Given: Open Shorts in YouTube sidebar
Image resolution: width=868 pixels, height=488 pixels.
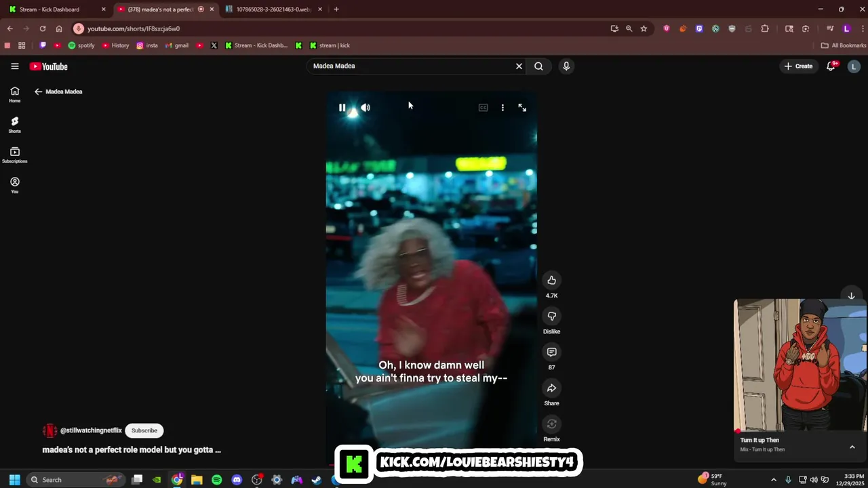Looking at the screenshot, I should tap(14, 125).
